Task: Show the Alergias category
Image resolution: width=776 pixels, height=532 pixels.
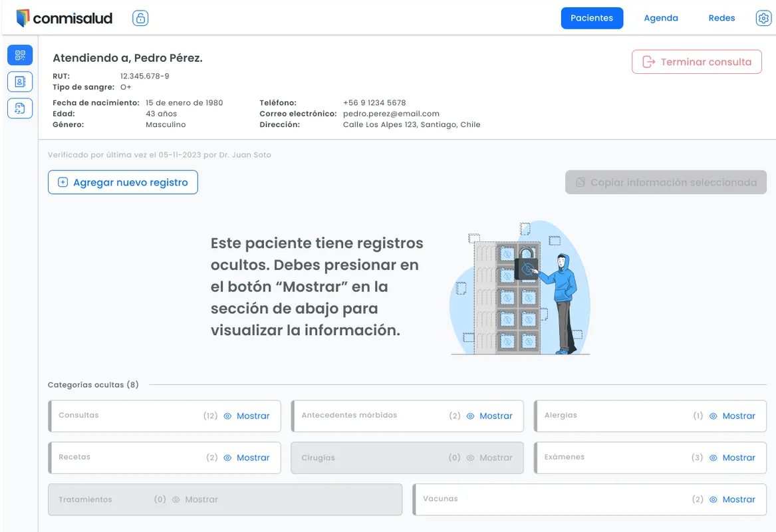Action: pos(733,416)
